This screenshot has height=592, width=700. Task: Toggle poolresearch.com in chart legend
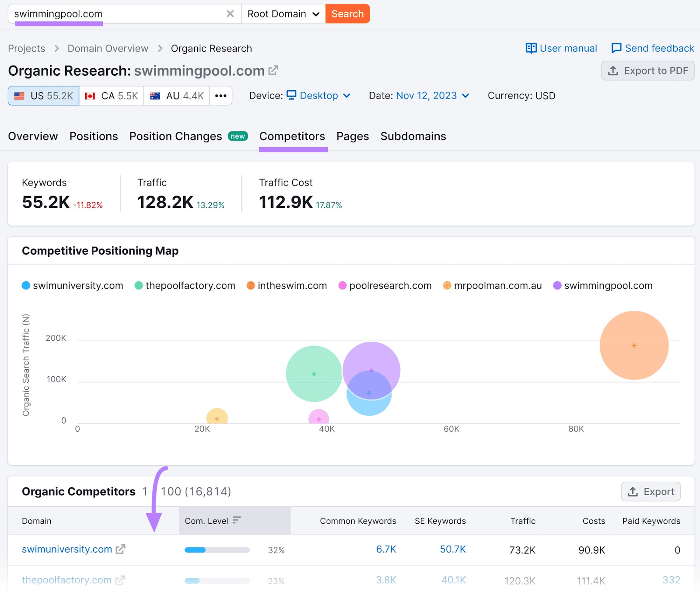tap(385, 286)
